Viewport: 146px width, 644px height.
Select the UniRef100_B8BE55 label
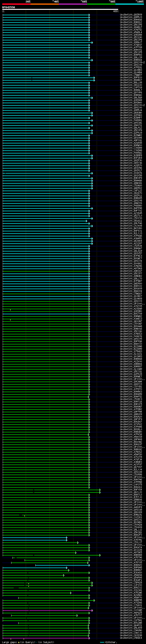(131, 600)
